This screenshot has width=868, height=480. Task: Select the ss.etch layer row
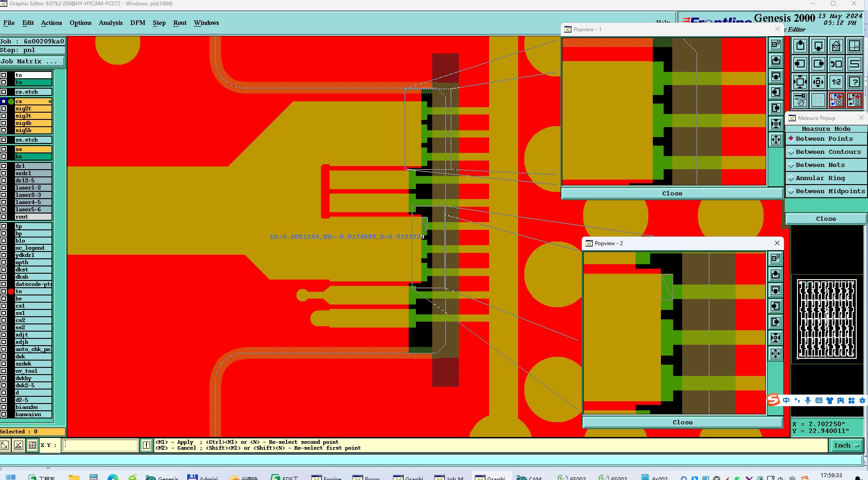33,140
